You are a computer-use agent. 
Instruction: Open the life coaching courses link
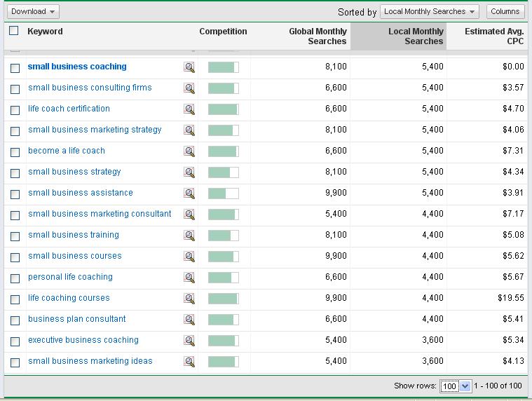(69, 298)
